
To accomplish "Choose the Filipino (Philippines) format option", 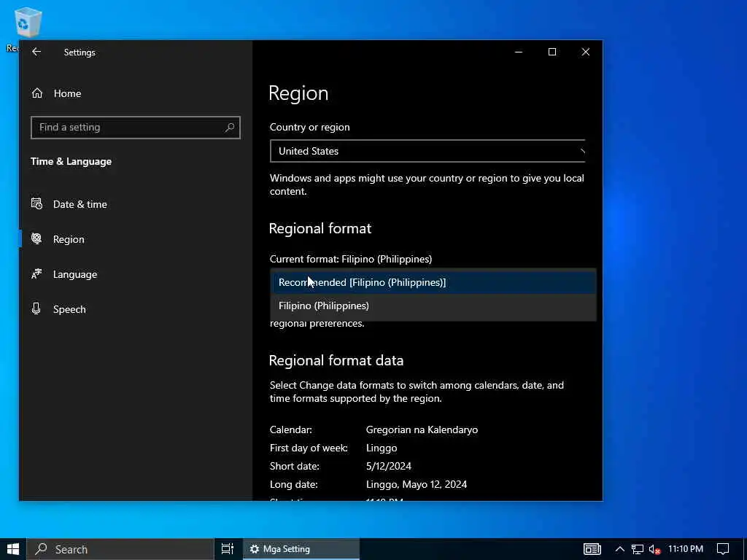I will pos(433,306).
